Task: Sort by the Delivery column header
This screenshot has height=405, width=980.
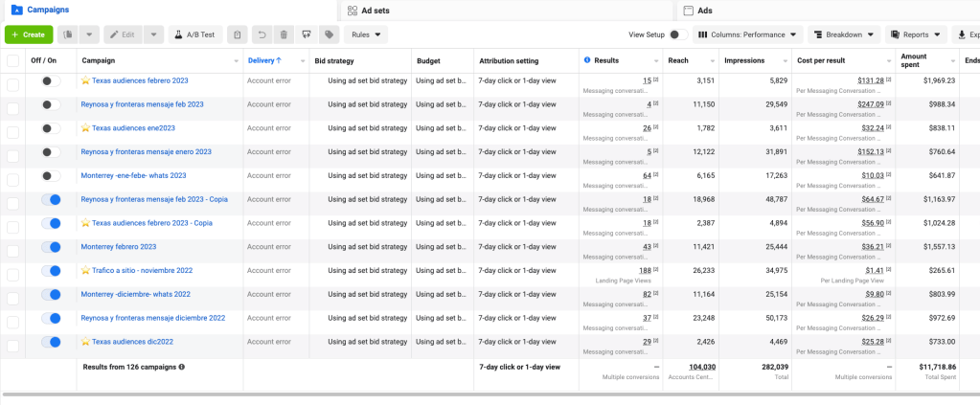Action: pos(264,60)
